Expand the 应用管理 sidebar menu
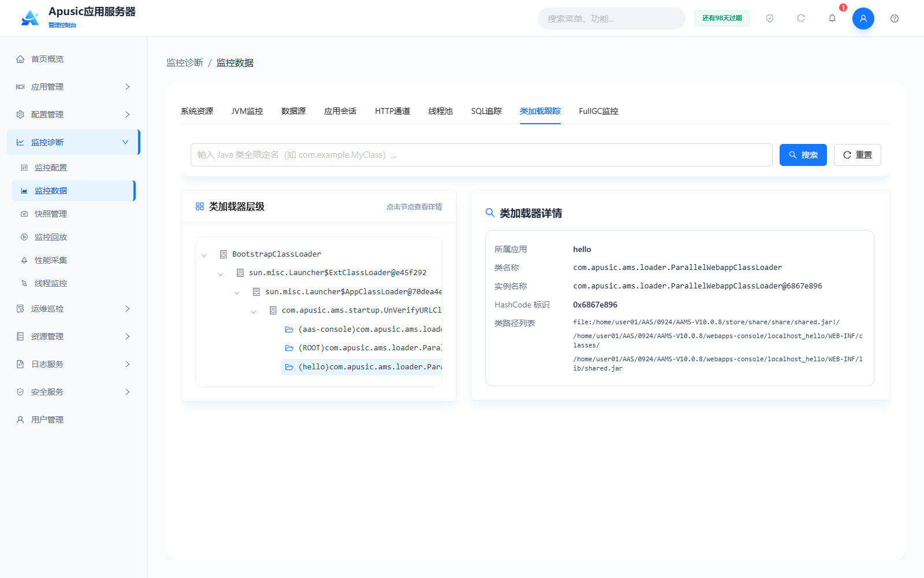The height and width of the screenshot is (578, 924). [74, 87]
